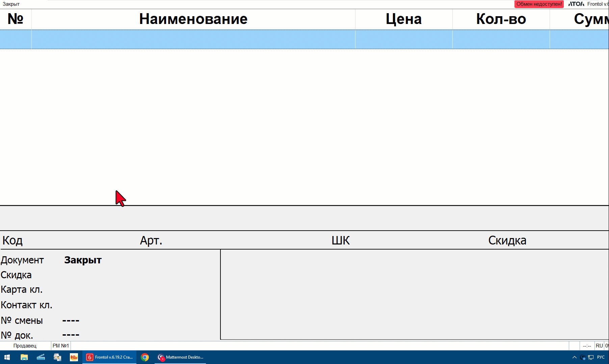609x364 pixels.
Task: Click the network icon in the system tray
Action: (x=591, y=357)
